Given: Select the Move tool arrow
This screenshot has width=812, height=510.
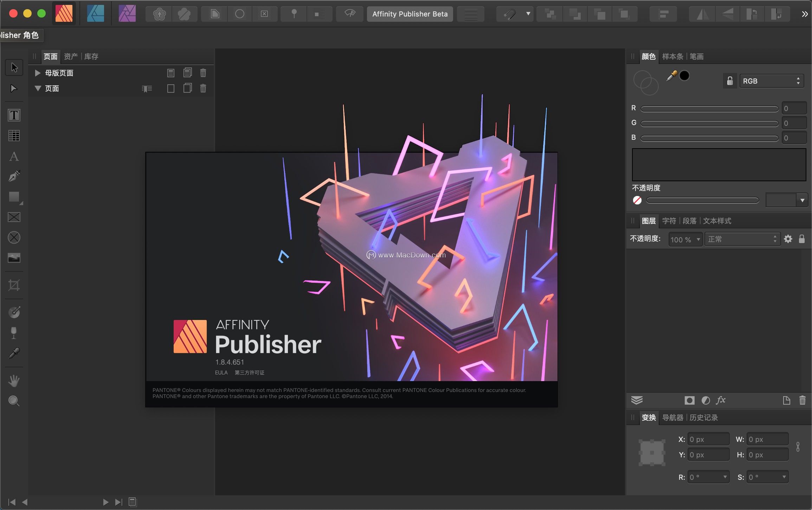Looking at the screenshot, I should click(14, 67).
